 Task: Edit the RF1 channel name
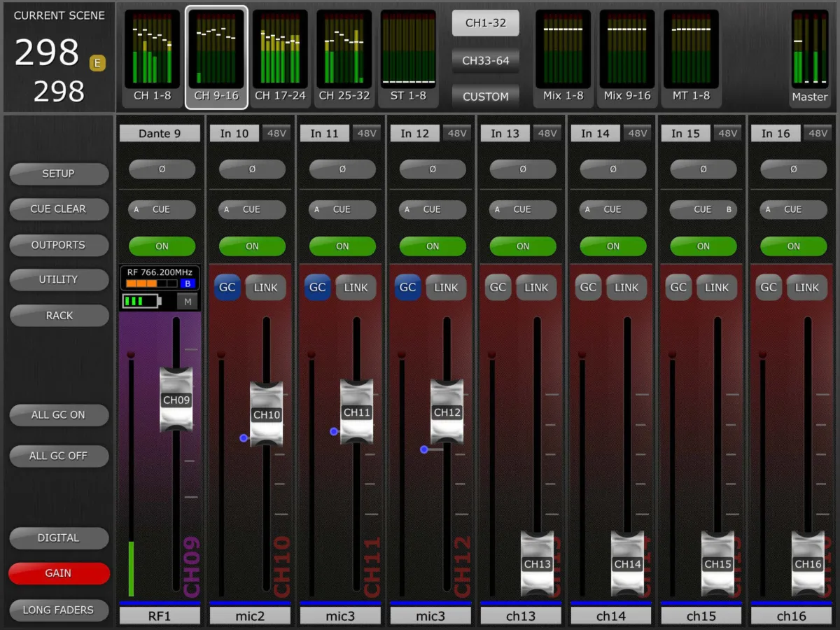tap(160, 616)
